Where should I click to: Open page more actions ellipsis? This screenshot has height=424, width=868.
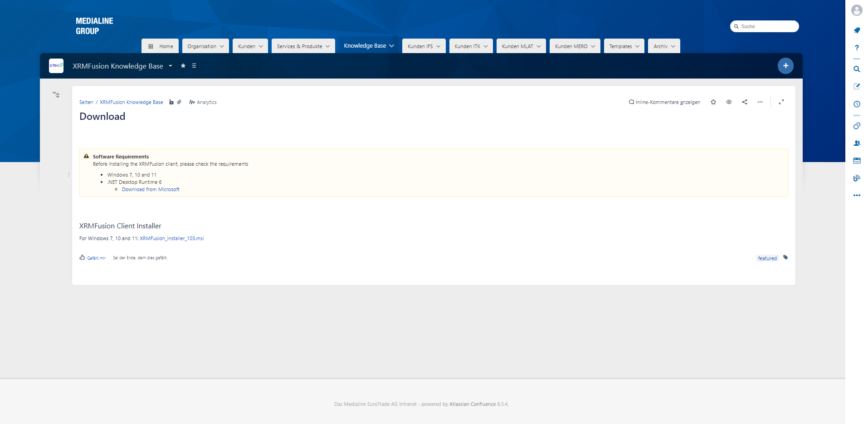tap(760, 102)
